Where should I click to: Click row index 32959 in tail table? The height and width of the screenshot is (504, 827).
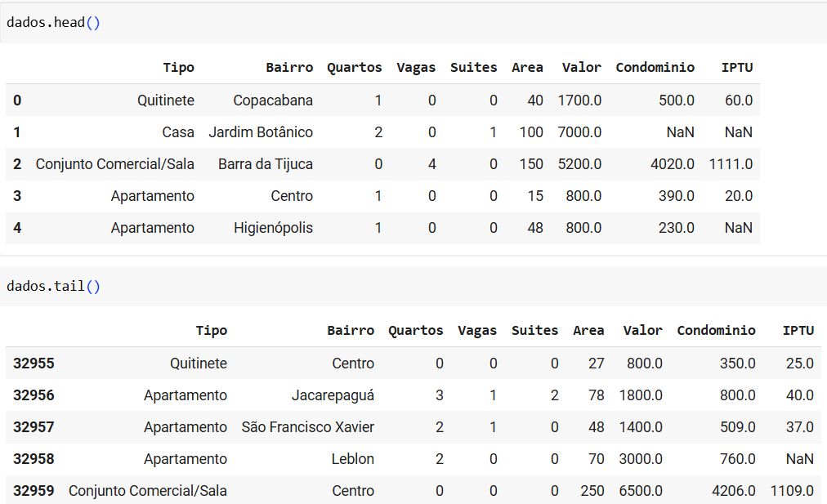[34, 491]
